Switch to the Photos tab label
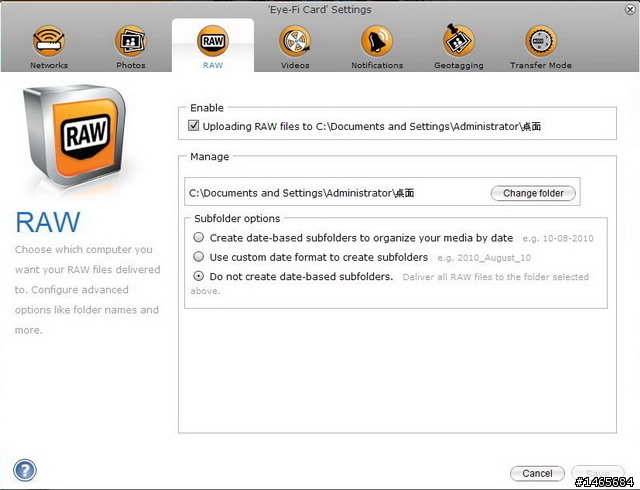 click(x=131, y=65)
